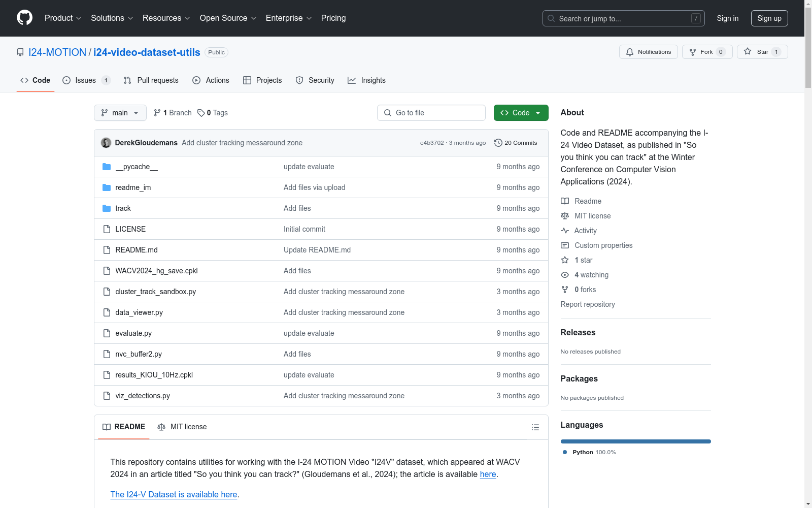Viewport: 812px width, 508px height.
Task: Open cluster_track_sandbox.py file
Action: tap(156, 292)
